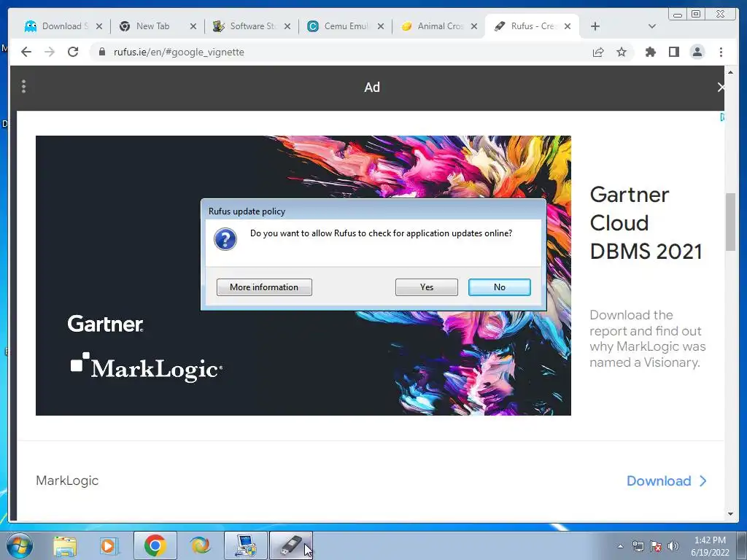Viewport: 747px width, 560px height.
Task: Click the MarkLogic advertiser name text
Action: click(67, 481)
